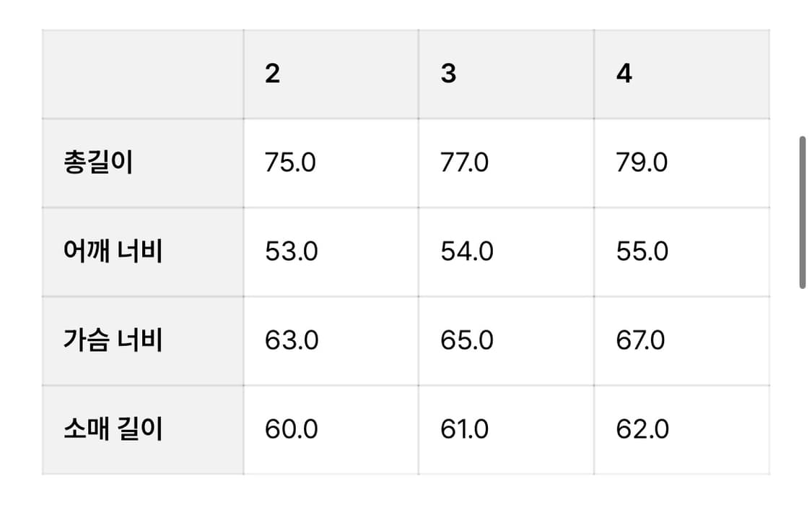Select the 61.0 sleeve length cell
The height and width of the screenshot is (518, 812).
point(506,430)
